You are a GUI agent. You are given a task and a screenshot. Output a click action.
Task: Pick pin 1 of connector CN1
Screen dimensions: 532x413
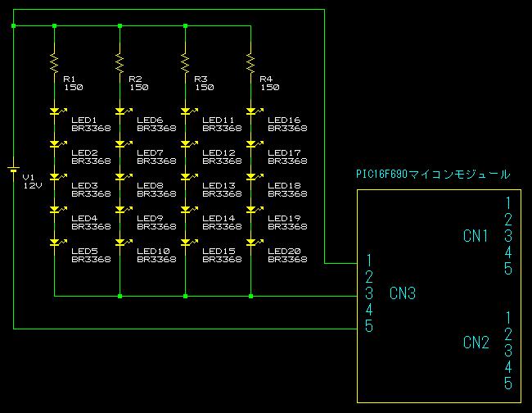(x=508, y=203)
